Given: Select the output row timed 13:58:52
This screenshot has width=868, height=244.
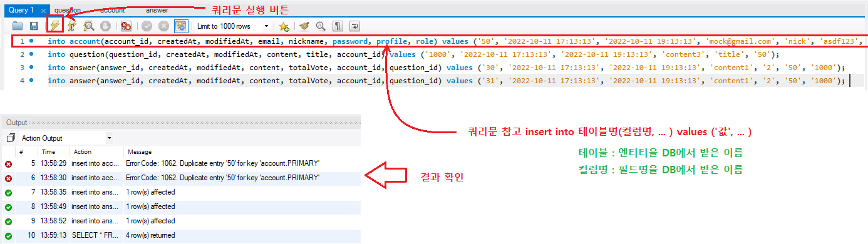Looking at the screenshot, I should click(x=182, y=221).
